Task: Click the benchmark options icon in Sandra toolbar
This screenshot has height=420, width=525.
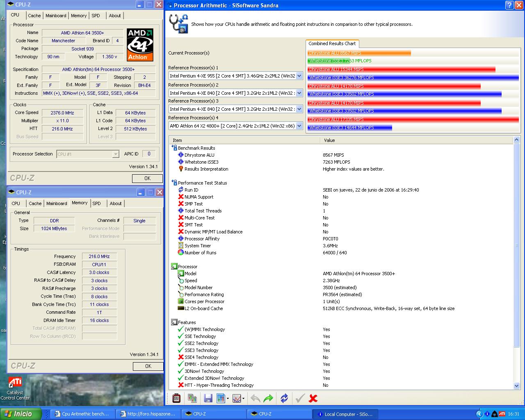Action: [176, 398]
